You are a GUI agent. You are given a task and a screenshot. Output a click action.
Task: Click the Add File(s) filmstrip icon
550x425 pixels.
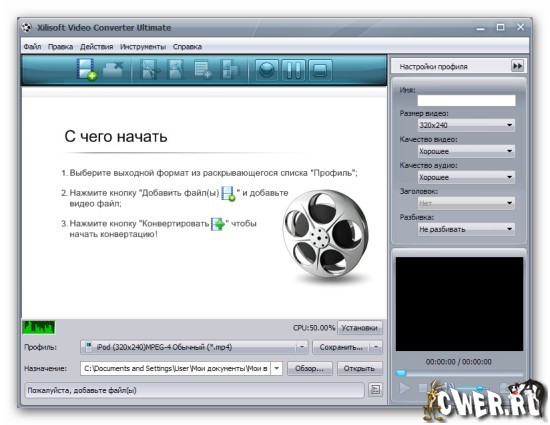point(87,69)
